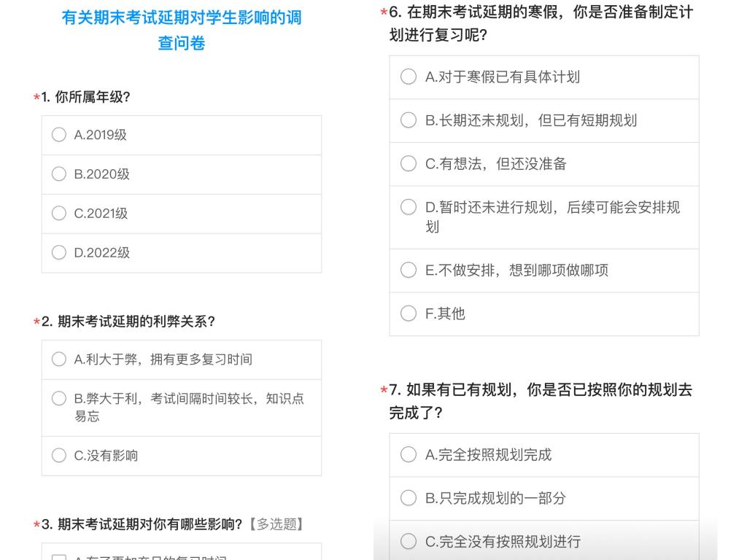Viewport: 747px width, 560px height.
Task: Click the questionnaire title 有关期末考试延期
Action: click(182, 30)
